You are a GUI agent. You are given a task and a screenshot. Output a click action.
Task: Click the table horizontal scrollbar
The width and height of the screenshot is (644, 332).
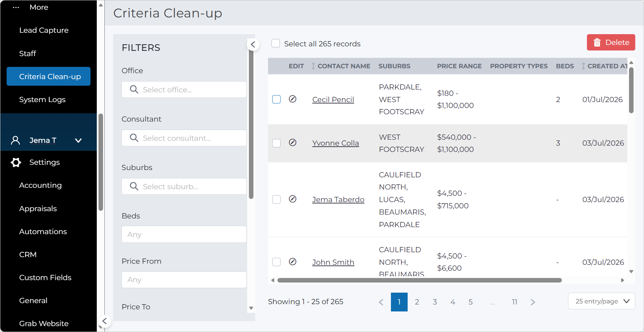pyautogui.click(x=419, y=280)
